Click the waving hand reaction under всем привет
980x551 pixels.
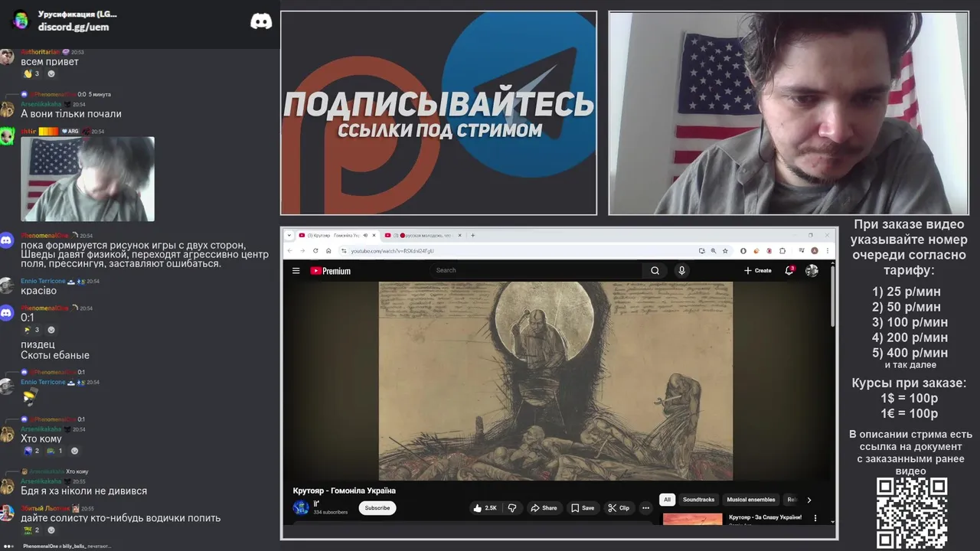click(x=31, y=73)
